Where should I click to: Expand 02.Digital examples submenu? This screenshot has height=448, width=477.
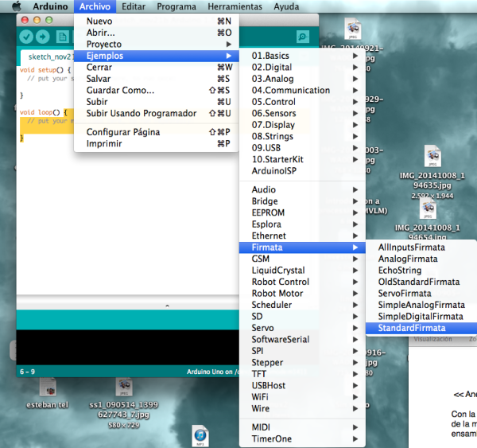(302, 68)
